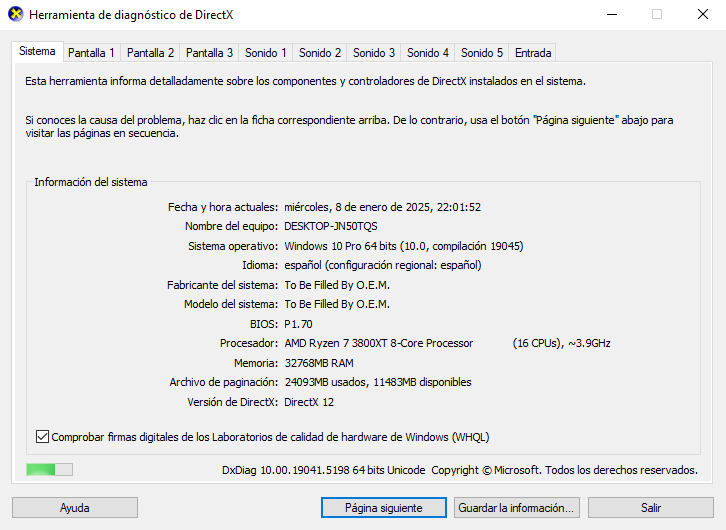
Task: Switch to the Entrada tab
Action: point(533,53)
